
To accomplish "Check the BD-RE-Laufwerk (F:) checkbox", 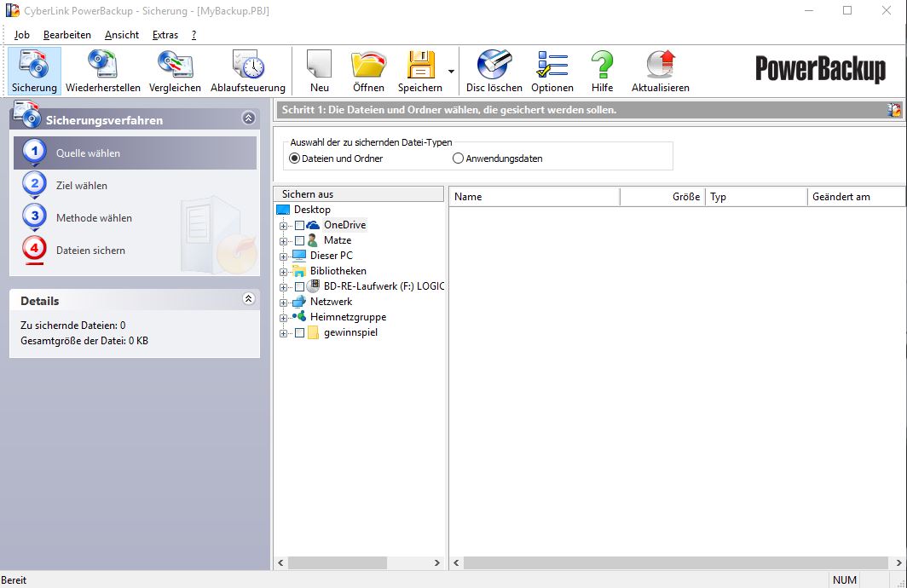I will coord(300,286).
